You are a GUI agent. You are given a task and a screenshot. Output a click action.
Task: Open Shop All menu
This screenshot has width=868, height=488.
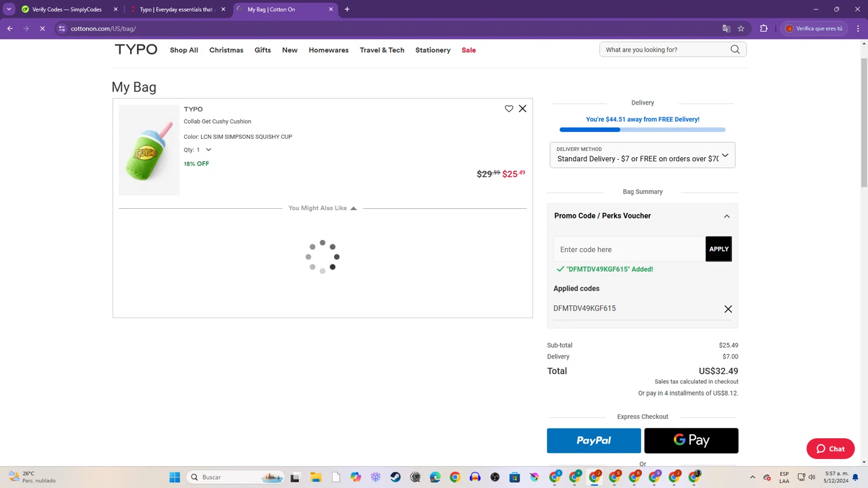pos(184,50)
